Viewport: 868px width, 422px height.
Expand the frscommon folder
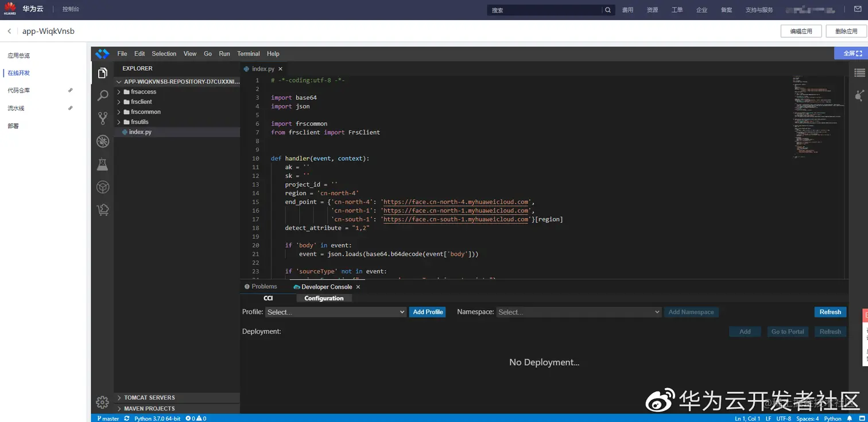click(x=119, y=112)
